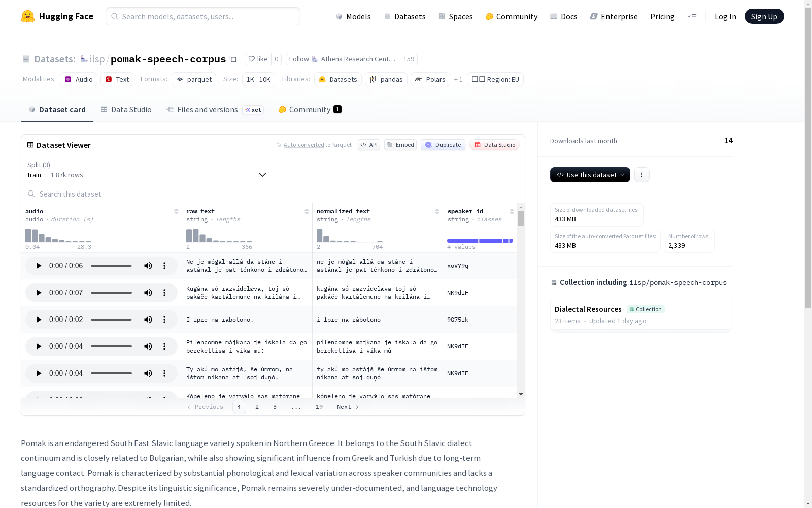Filter by the parquet format tag
Screen dimensions: 812x508
pos(194,79)
